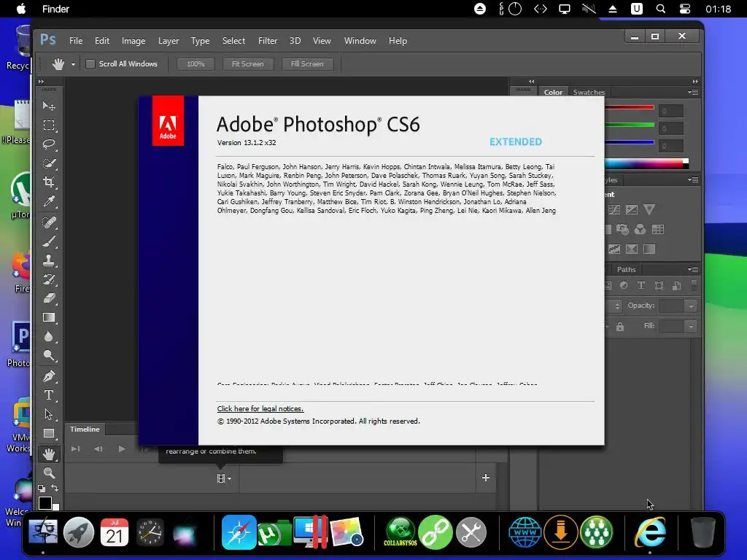
Task: Click the timeline Play button
Action: (122, 448)
